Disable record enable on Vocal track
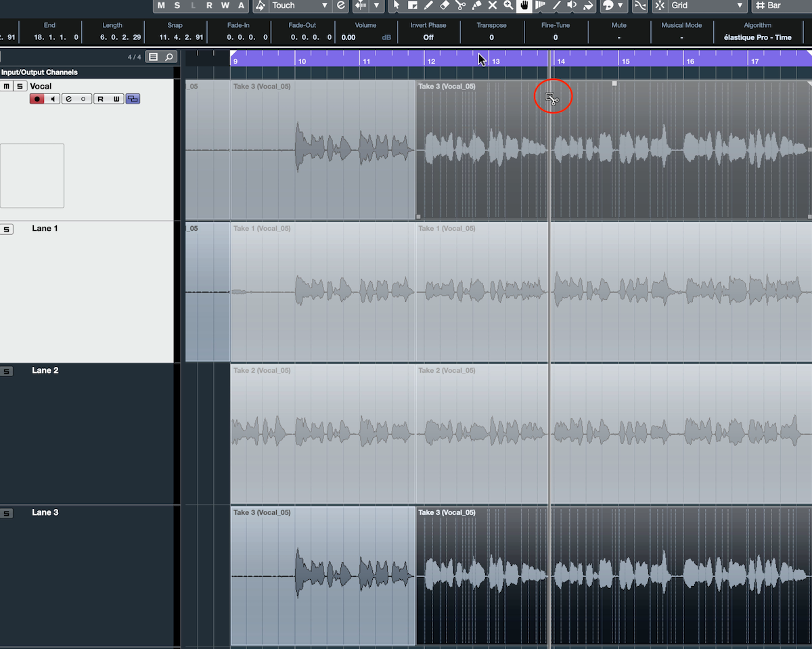812x649 pixels. tap(37, 99)
